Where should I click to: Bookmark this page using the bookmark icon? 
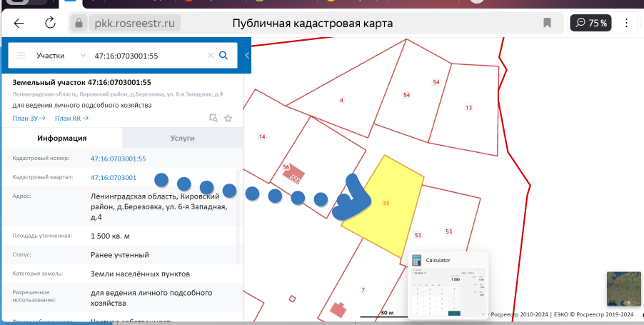(x=547, y=23)
